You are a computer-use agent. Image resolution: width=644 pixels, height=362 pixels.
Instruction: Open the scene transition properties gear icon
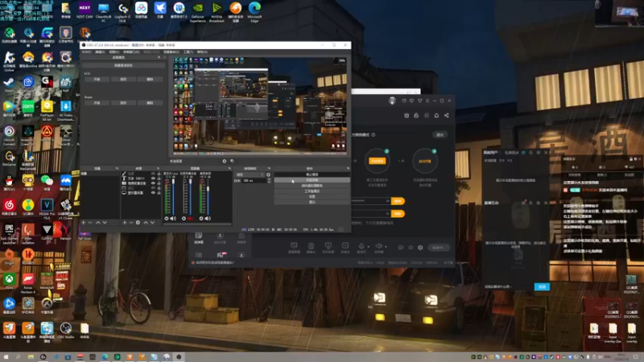pos(269,175)
